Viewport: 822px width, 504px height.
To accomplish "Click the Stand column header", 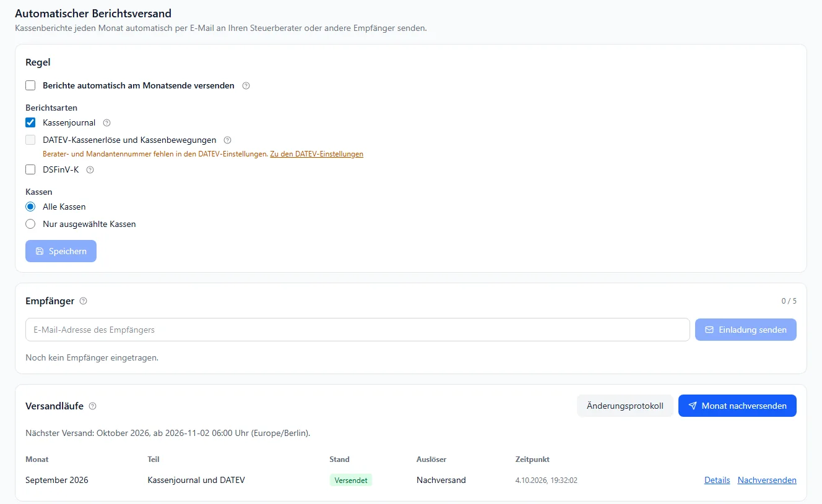I will tap(340, 459).
